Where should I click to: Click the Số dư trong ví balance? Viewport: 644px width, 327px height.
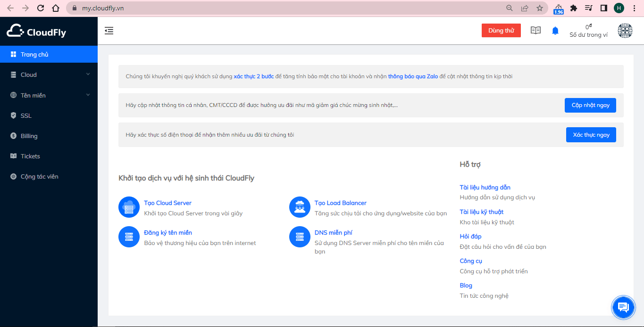pyautogui.click(x=588, y=31)
